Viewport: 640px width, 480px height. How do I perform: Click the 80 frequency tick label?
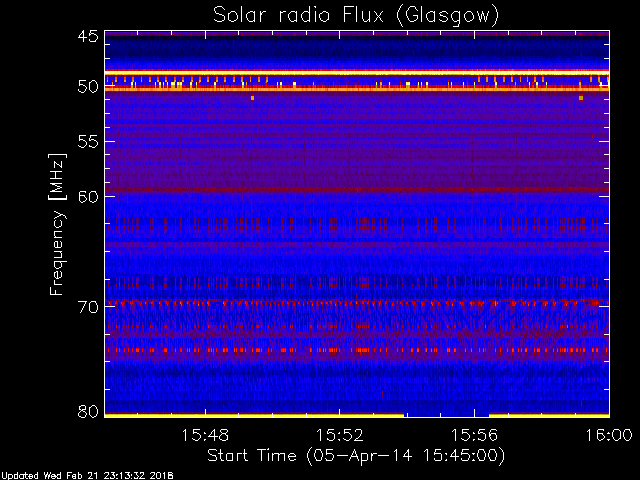pos(88,411)
